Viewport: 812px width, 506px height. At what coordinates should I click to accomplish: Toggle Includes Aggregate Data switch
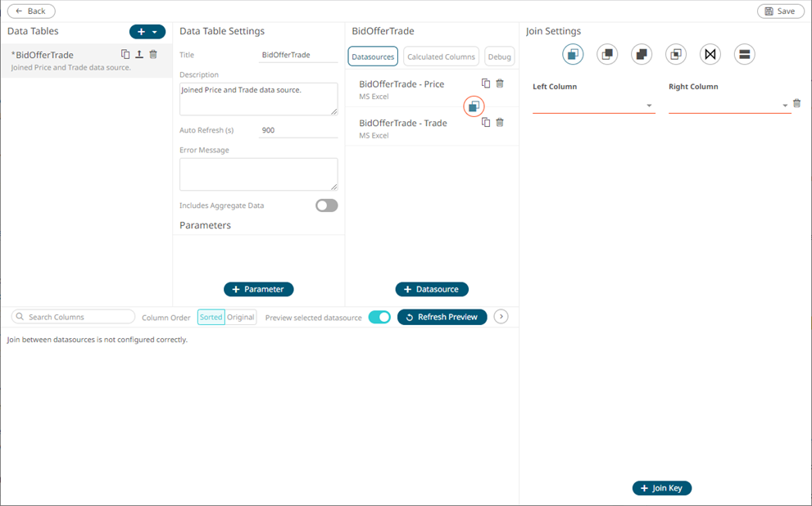click(326, 206)
